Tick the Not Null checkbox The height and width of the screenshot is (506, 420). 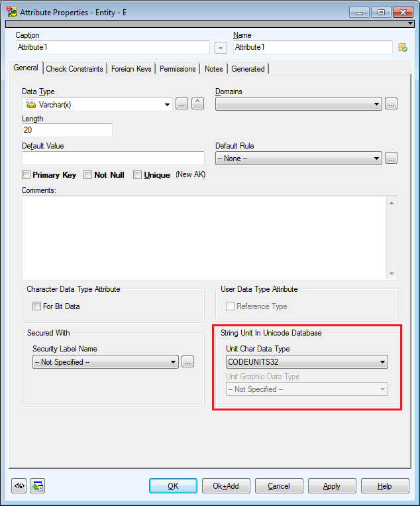[87, 175]
